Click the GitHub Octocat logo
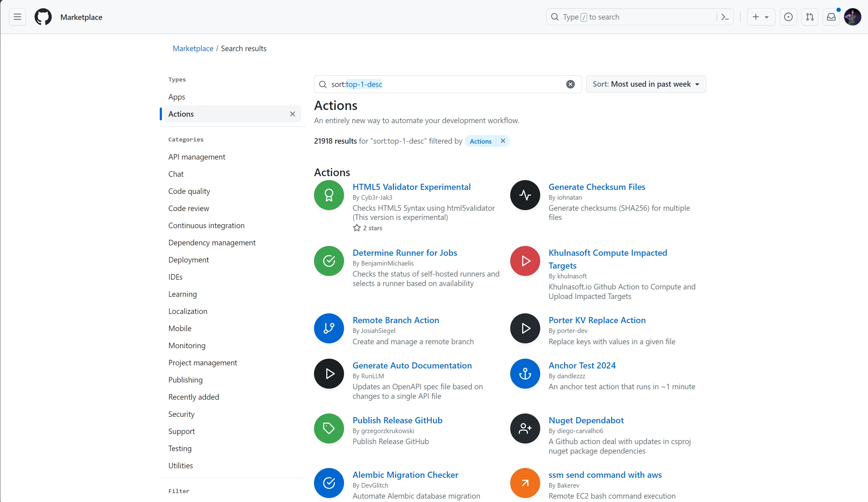This screenshot has height=502, width=868. coord(43,17)
